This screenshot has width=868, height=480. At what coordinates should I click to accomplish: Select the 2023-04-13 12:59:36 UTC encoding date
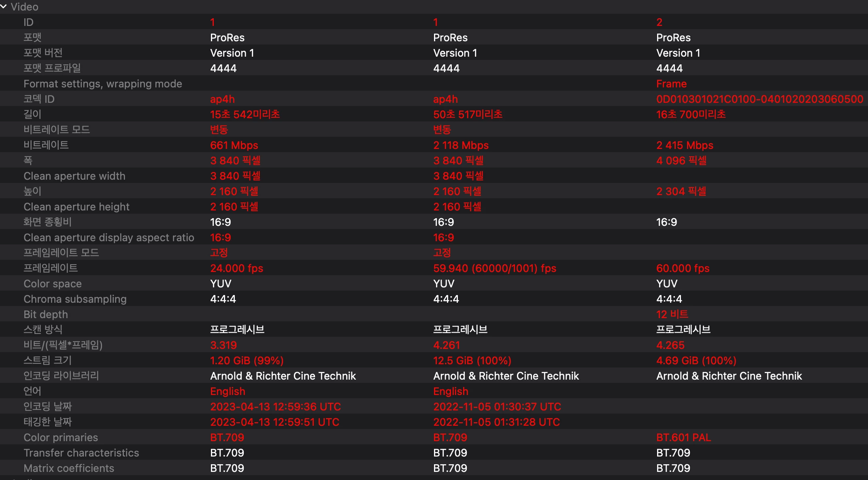click(275, 407)
